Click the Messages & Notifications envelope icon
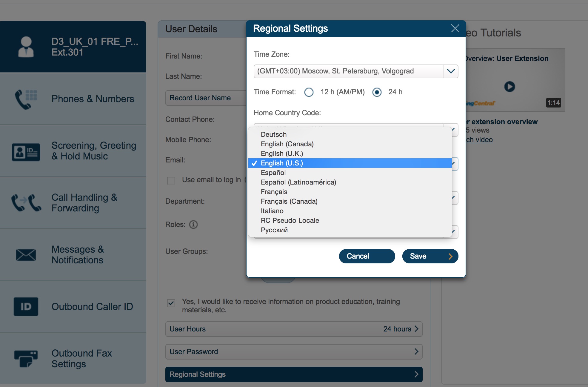 point(26,255)
